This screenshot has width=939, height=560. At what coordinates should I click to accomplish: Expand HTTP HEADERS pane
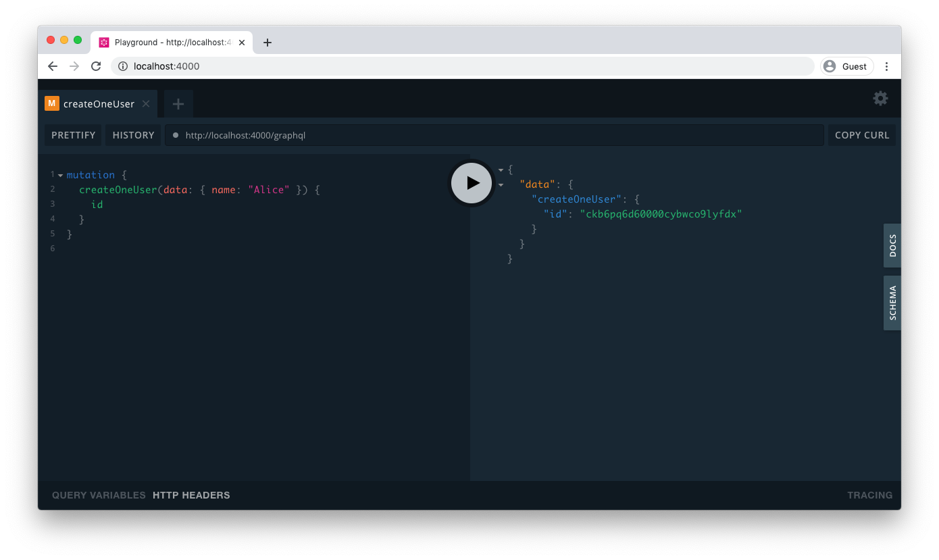pos(191,495)
